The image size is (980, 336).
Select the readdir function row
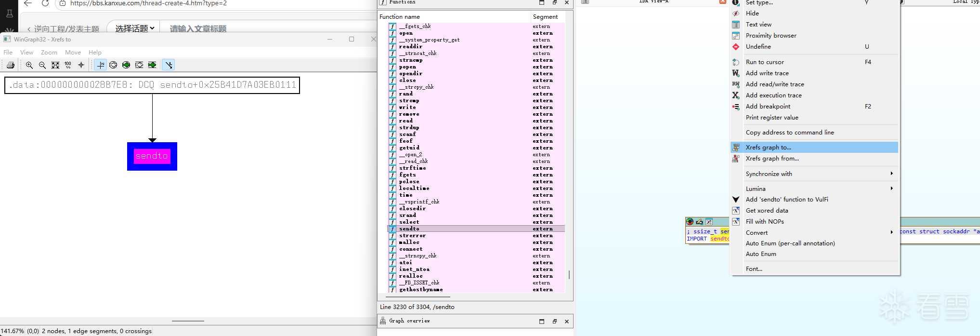pyautogui.click(x=476, y=47)
